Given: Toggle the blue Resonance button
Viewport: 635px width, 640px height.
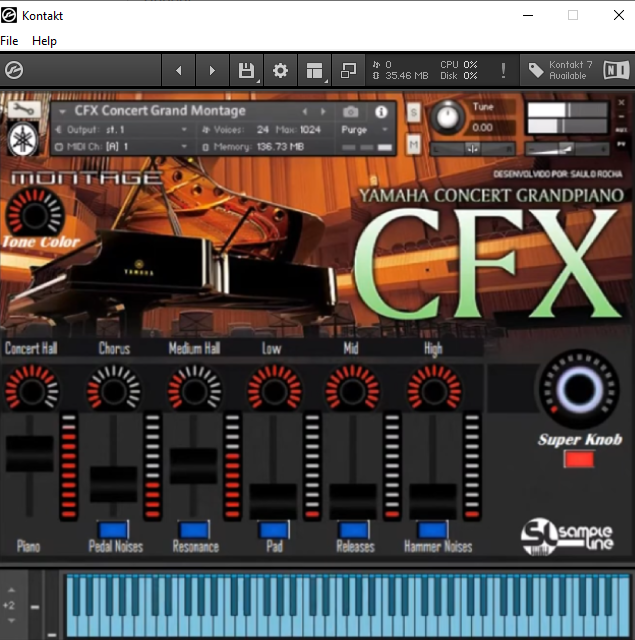Looking at the screenshot, I should [x=194, y=529].
